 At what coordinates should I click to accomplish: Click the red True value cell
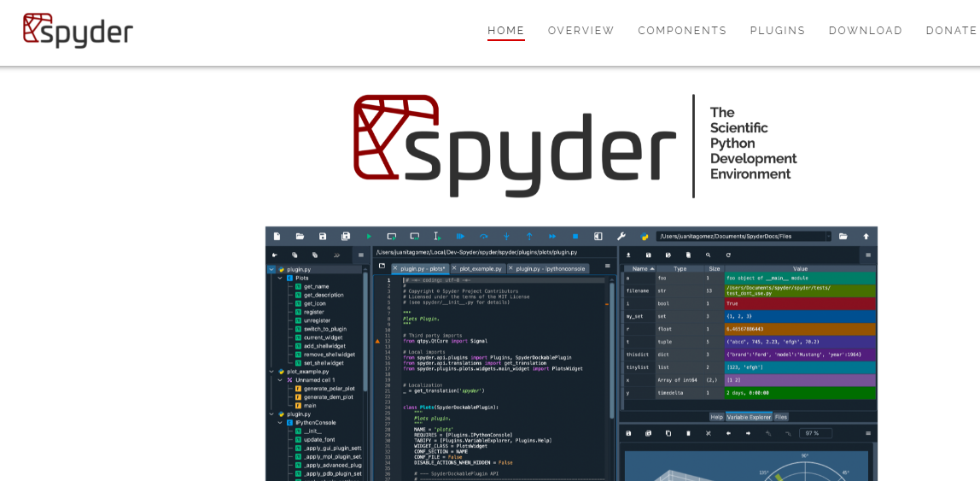click(800, 303)
